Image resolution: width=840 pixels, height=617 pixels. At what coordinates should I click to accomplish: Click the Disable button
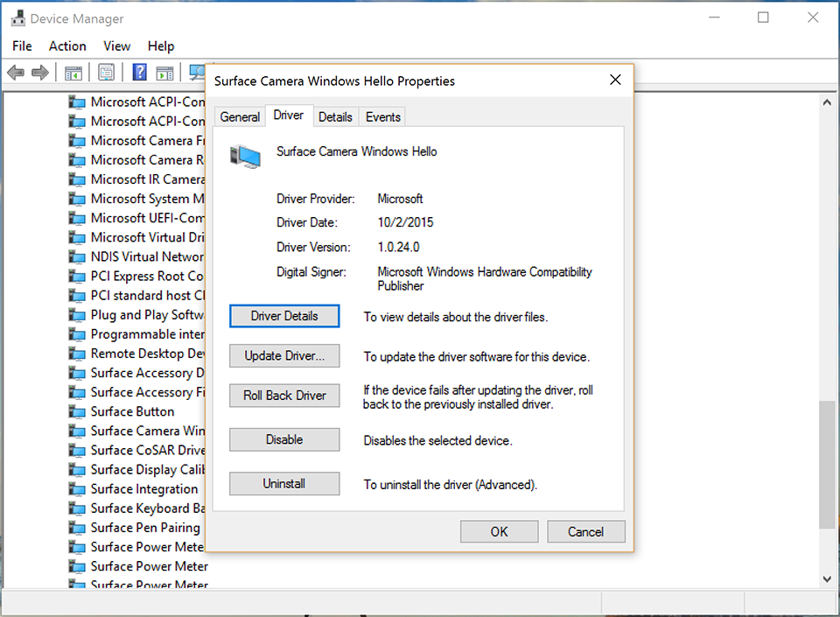tap(284, 439)
